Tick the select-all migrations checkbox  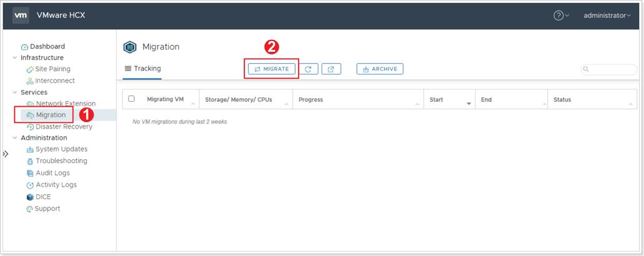(132, 99)
